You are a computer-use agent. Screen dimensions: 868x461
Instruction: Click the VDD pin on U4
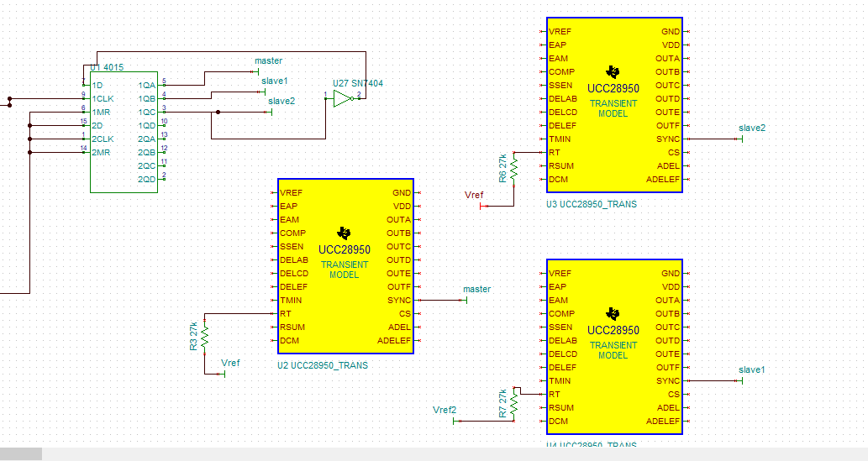click(671, 286)
